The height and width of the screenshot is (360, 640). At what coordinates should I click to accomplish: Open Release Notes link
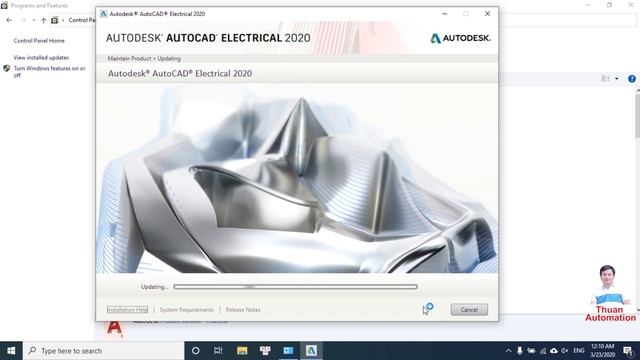243,310
